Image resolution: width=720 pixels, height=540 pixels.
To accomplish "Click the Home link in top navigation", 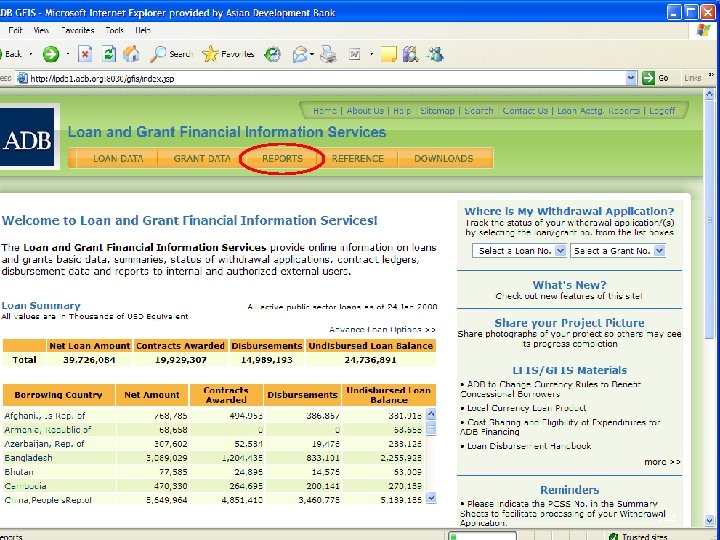I will pyautogui.click(x=325, y=111).
